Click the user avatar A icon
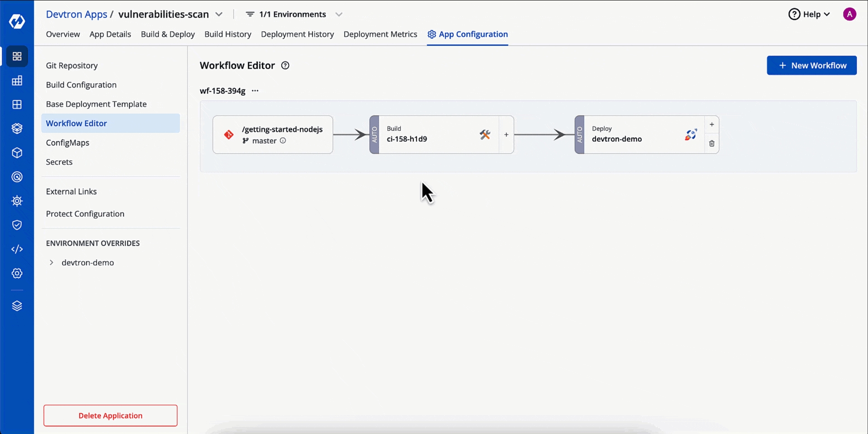 [849, 14]
